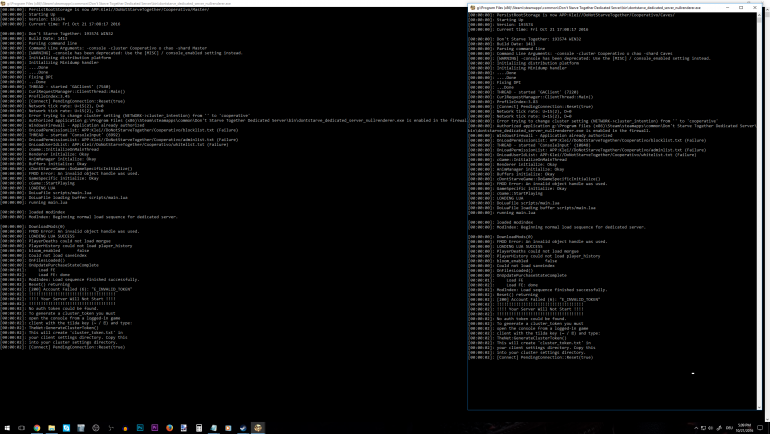Launch Google Chrome from the taskbar
The image size is (770, 434).
click(37, 428)
